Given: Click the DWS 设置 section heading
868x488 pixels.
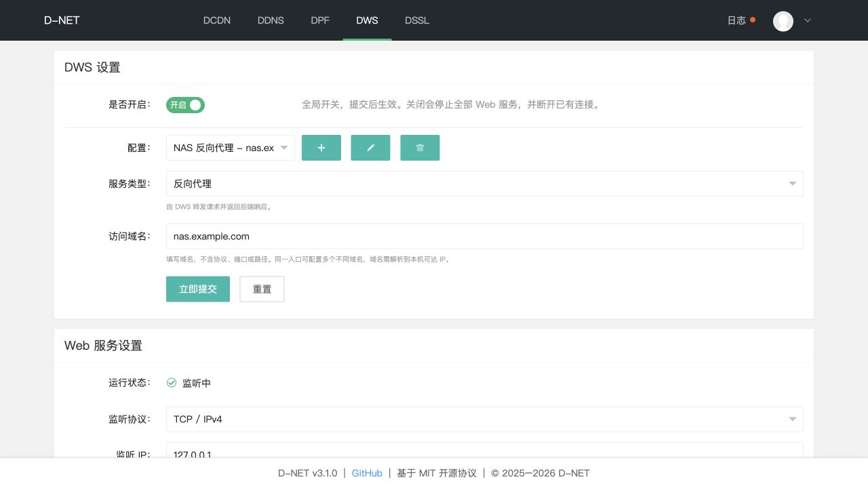Looking at the screenshot, I should (92, 68).
